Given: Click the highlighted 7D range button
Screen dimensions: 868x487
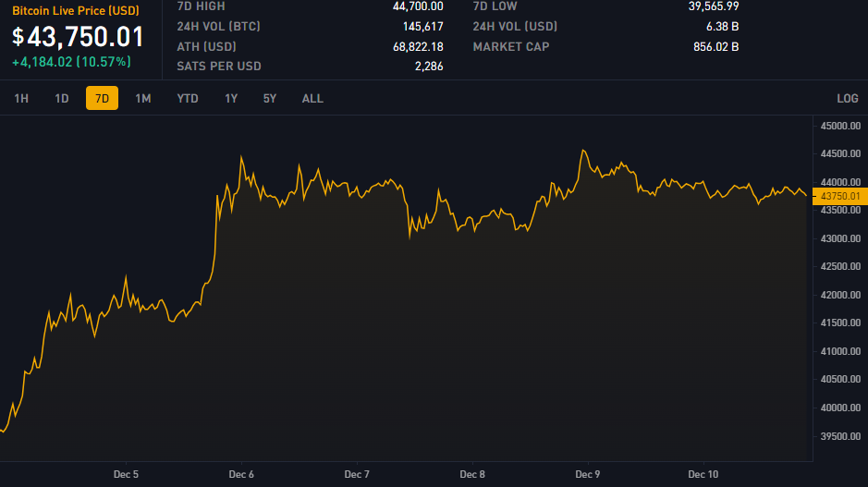Looking at the screenshot, I should (102, 98).
